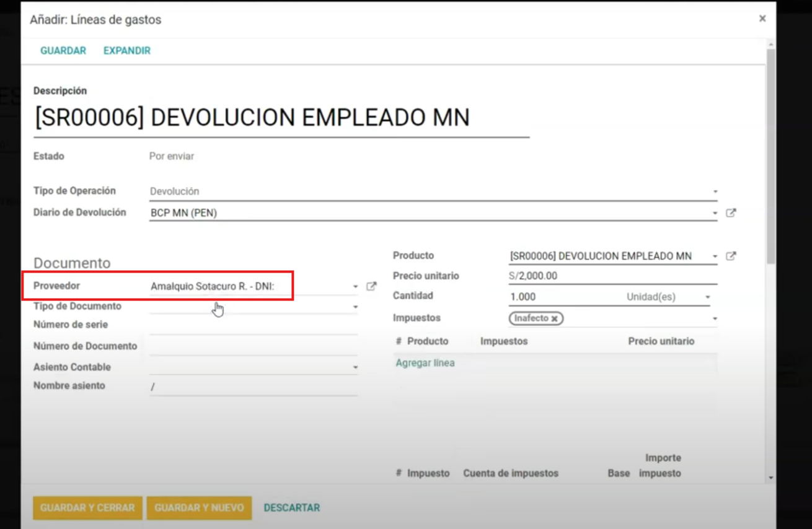
Task: Close the Añadir Líneas de gastos dialog
Action: tap(762, 19)
